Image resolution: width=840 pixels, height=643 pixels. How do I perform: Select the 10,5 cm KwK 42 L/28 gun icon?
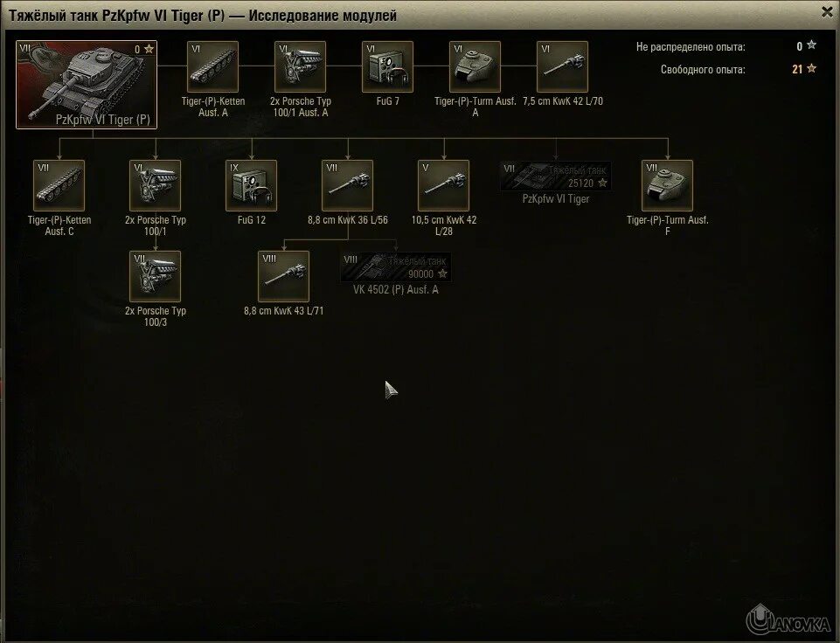443,186
